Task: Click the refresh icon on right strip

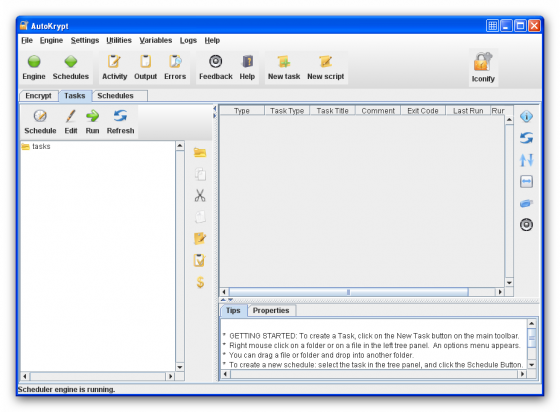Action: (526, 138)
